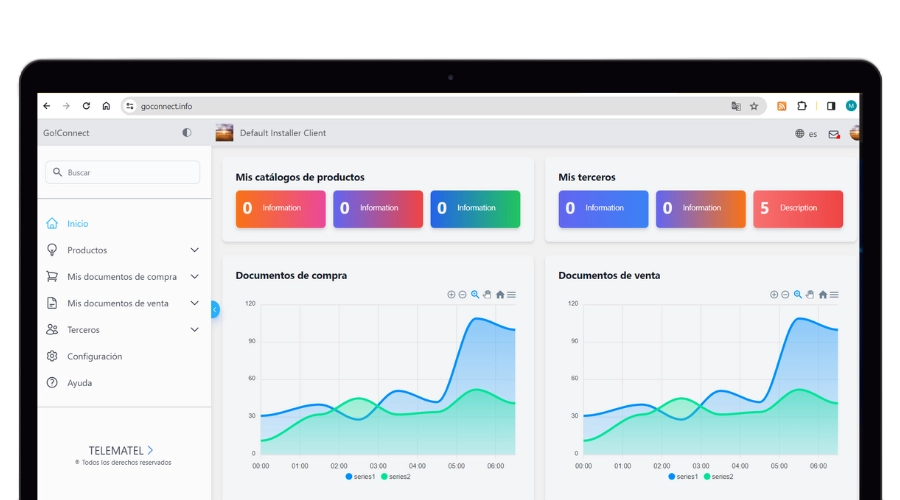Open the RSS feed extension
Image resolution: width=900 pixels, height=500 pixels.
click(x=782, y=106)
